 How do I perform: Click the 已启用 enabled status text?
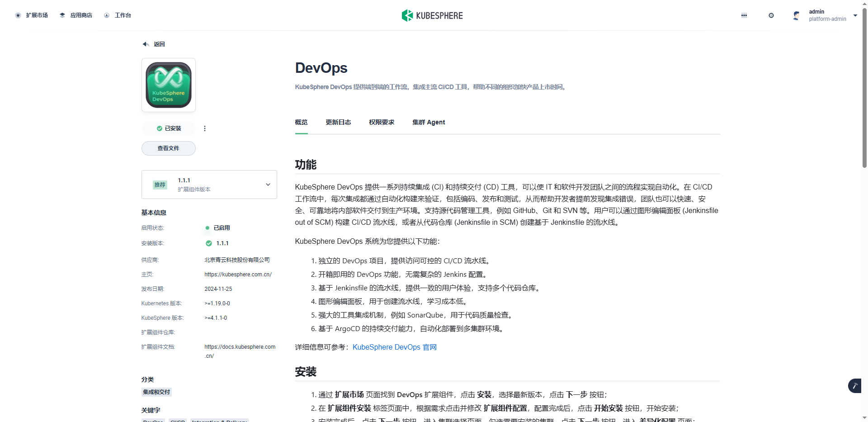point(222,228)
